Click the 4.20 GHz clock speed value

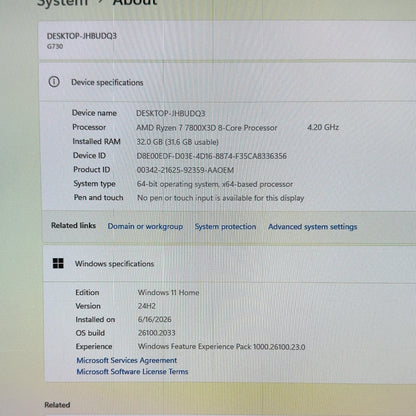(x=323, y=127)
